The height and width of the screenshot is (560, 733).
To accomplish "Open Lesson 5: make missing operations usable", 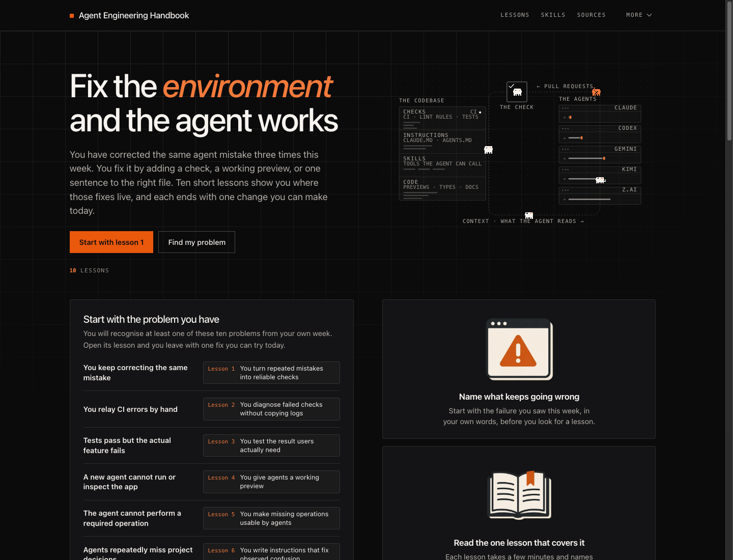I will pyautogui.click(x=271, y=518).
